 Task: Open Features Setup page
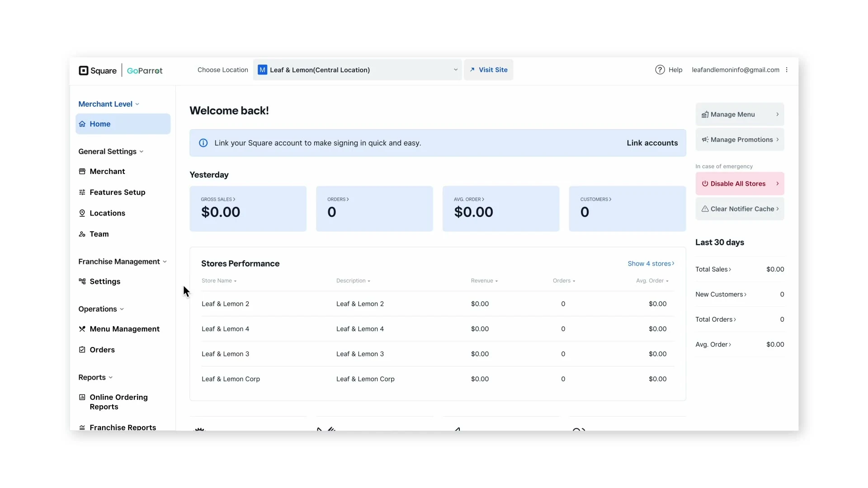point(117,192)
